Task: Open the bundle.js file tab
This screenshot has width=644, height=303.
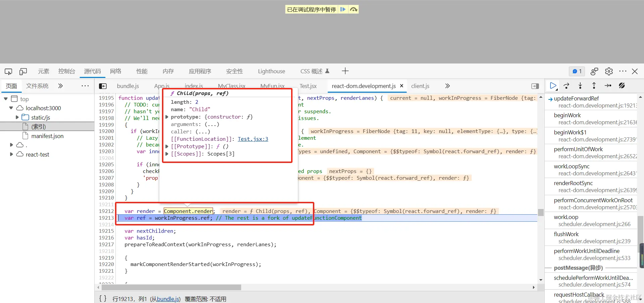Action: [128, 86]
